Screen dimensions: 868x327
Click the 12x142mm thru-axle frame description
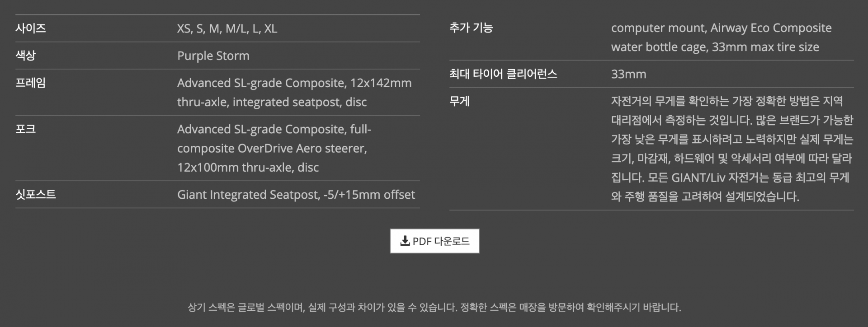(294, 93)
